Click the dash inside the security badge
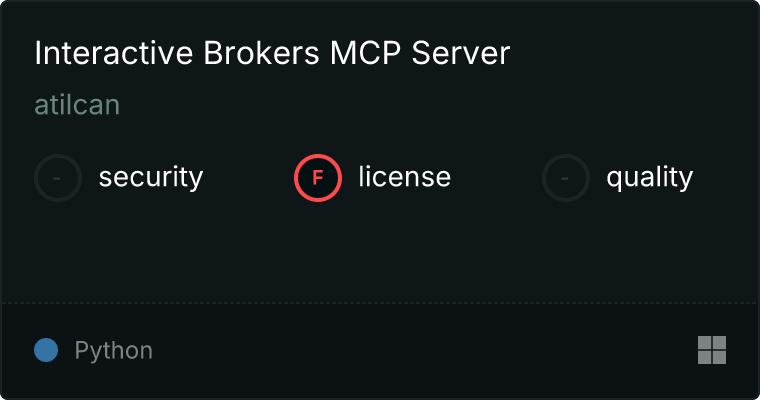The width and height of the screenshot is (760, 400). [x=57, y=178]
